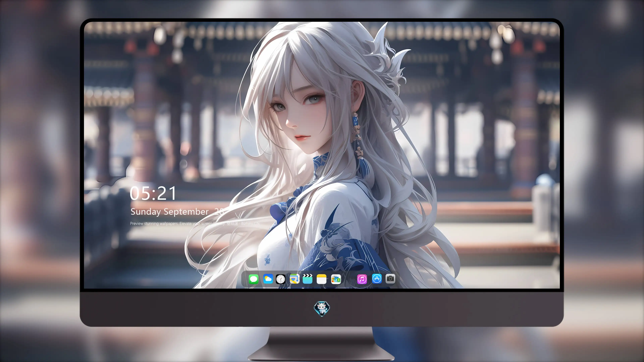Open the Maps app in the dock
The image size is (644, 362).
294,279
